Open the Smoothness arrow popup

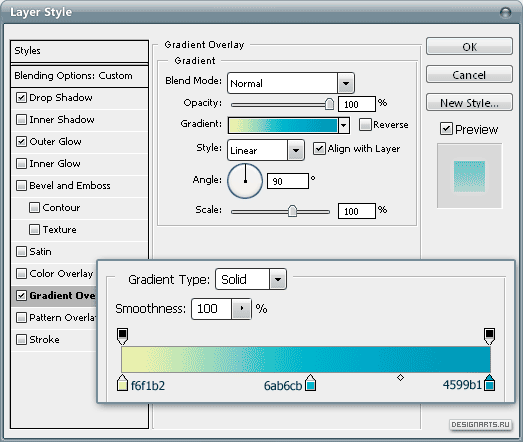coord(241,309)
